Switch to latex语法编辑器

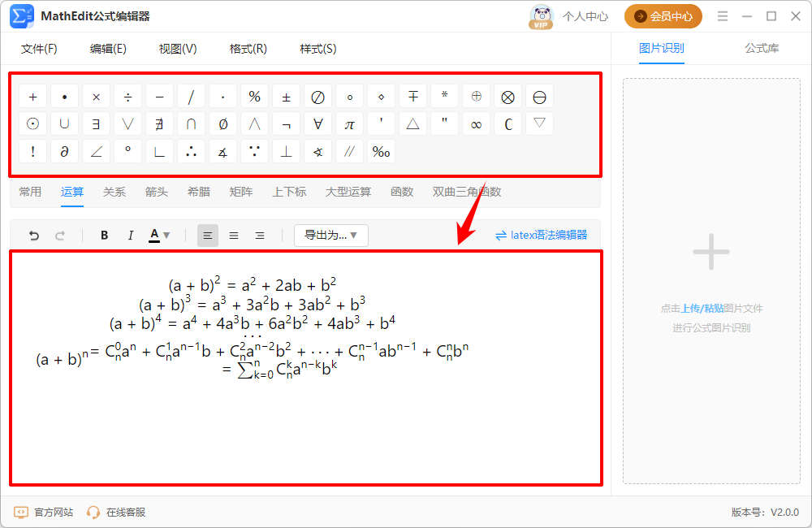coord(541,236)
